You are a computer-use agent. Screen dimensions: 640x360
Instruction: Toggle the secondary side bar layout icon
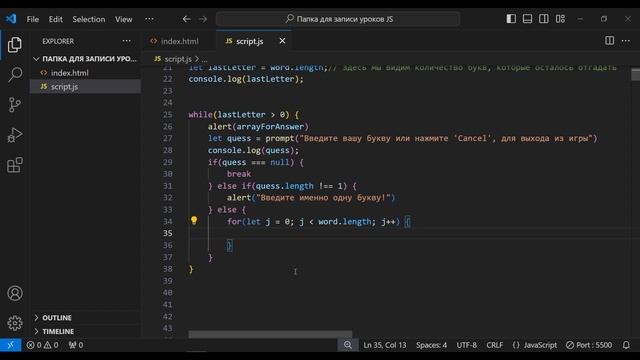(544, 19)
